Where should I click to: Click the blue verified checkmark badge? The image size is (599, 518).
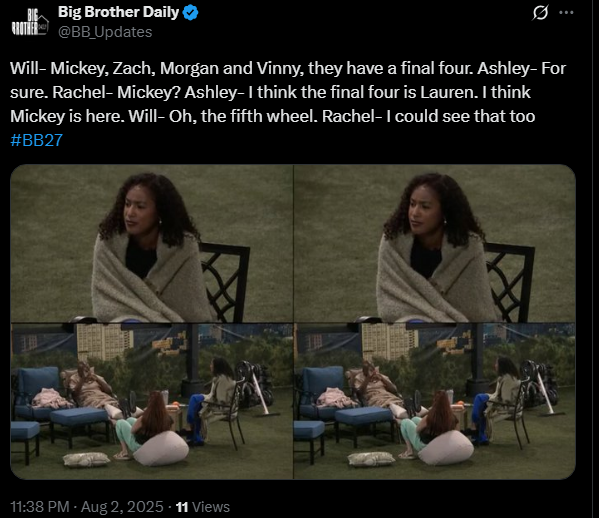click(190, 13)
